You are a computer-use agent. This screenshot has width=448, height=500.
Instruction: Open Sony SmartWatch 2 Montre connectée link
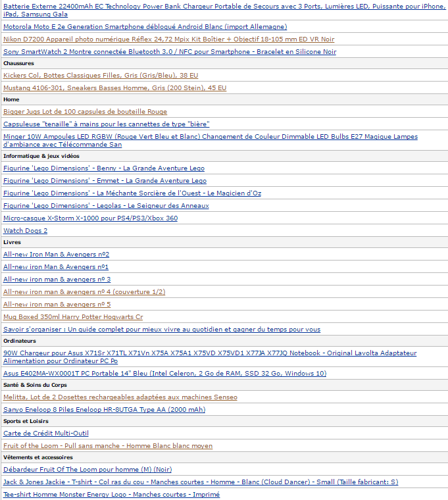click(170, 52)
